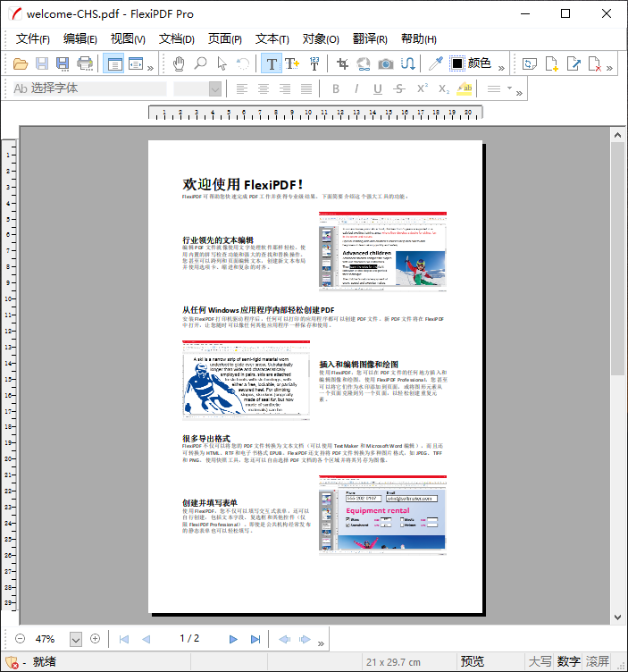Toggle Subscript formatting
This screenshot has width=628, height=672.
coord(444,88)
